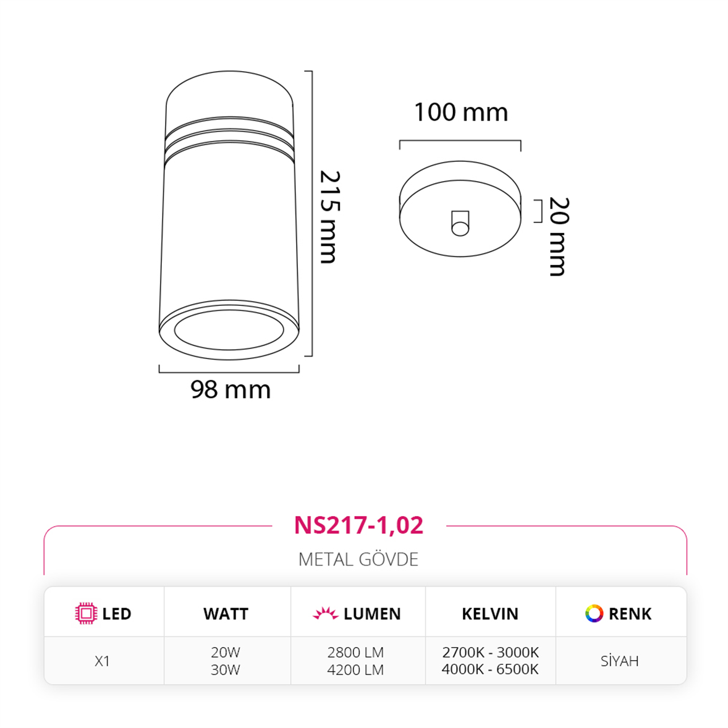
Task: Click the lamp's bottom lens opening
Action: (229, 329)
